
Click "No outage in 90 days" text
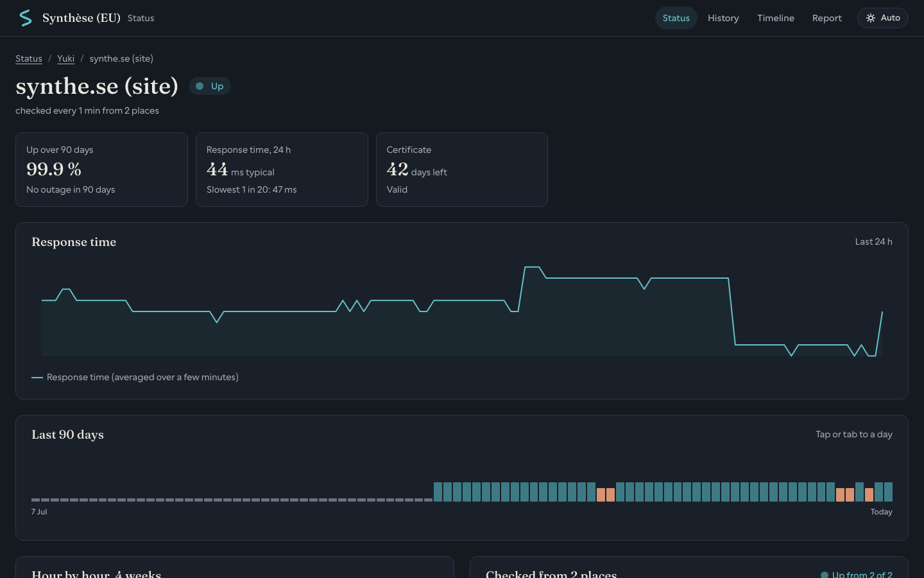pyautogui.click(x=71, y=189)
